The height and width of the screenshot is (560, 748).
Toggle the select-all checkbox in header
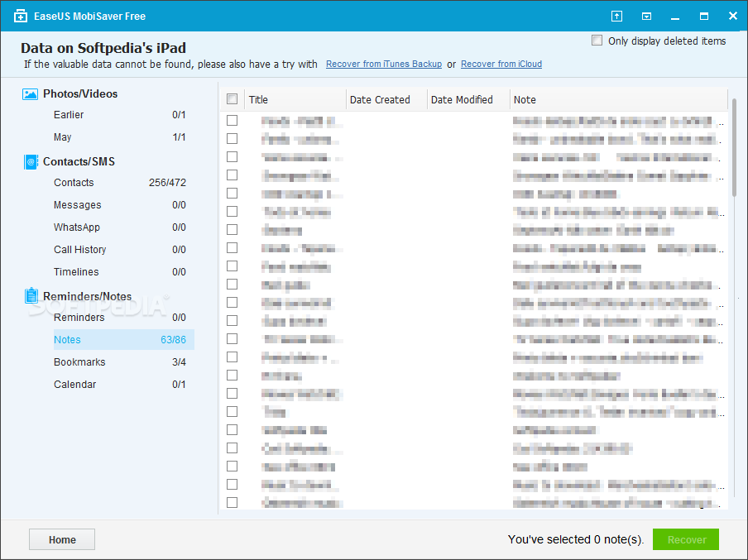pos(232,99)
